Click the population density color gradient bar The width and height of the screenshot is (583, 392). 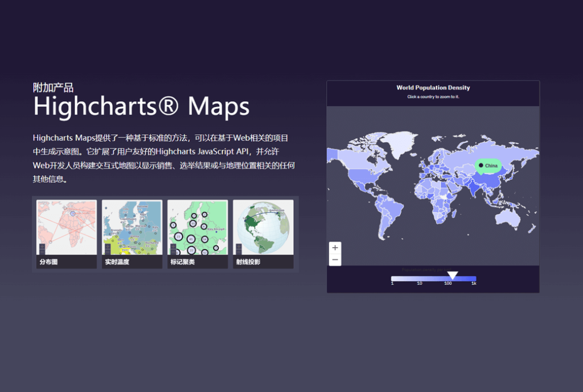click(433, 279)
